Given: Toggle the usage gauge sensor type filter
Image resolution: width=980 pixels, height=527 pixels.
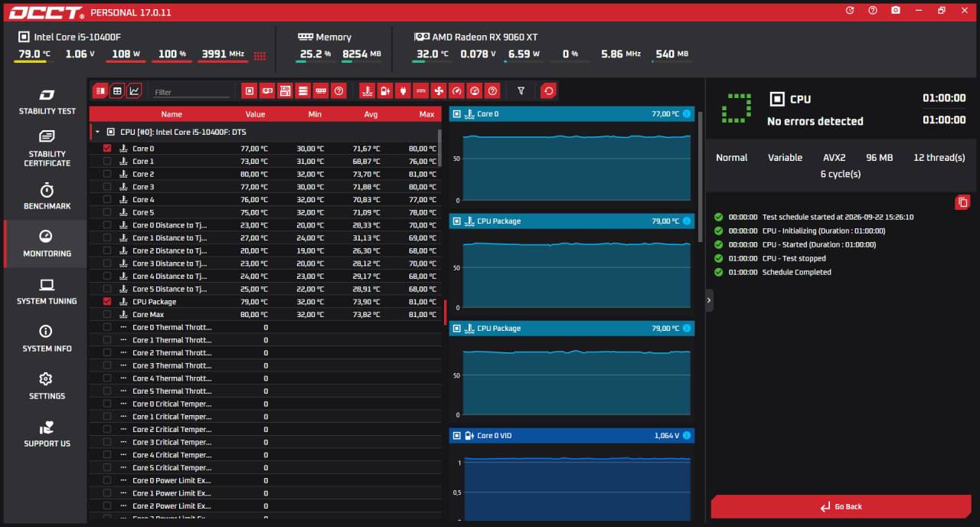Looking at the screenshot, I should (x=475, y=91).
